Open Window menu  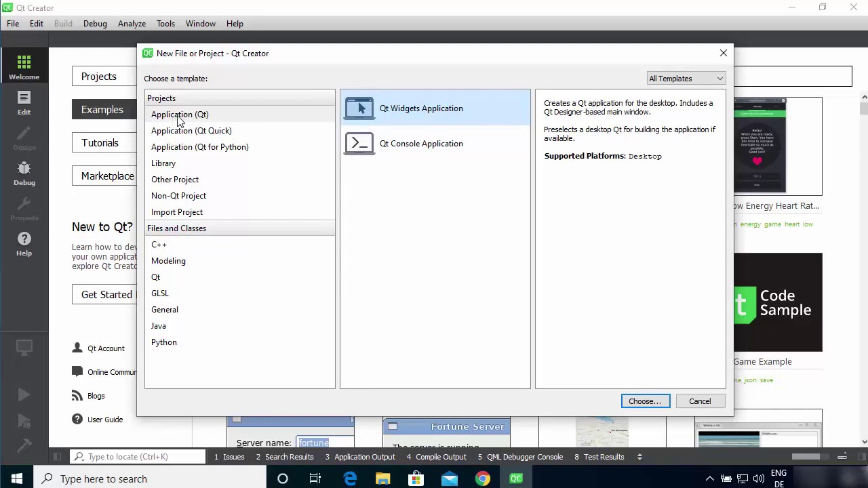(x=201, y=24)
